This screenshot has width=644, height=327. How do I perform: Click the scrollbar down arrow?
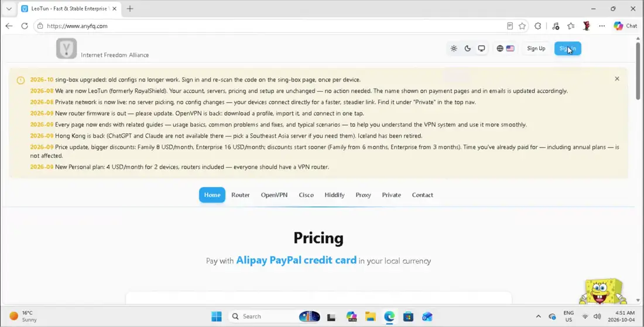tap(638, 301)
